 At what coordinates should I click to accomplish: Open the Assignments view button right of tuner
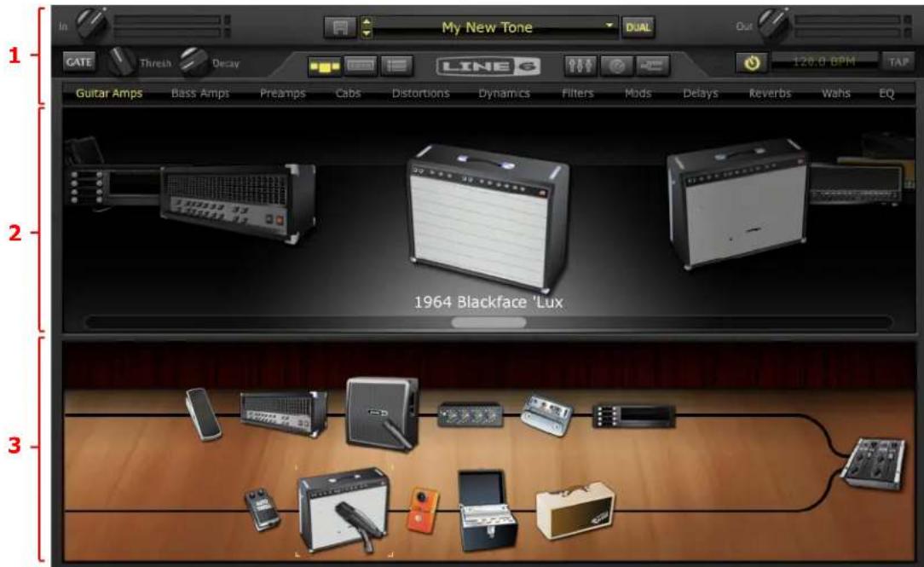click(652, 66)
